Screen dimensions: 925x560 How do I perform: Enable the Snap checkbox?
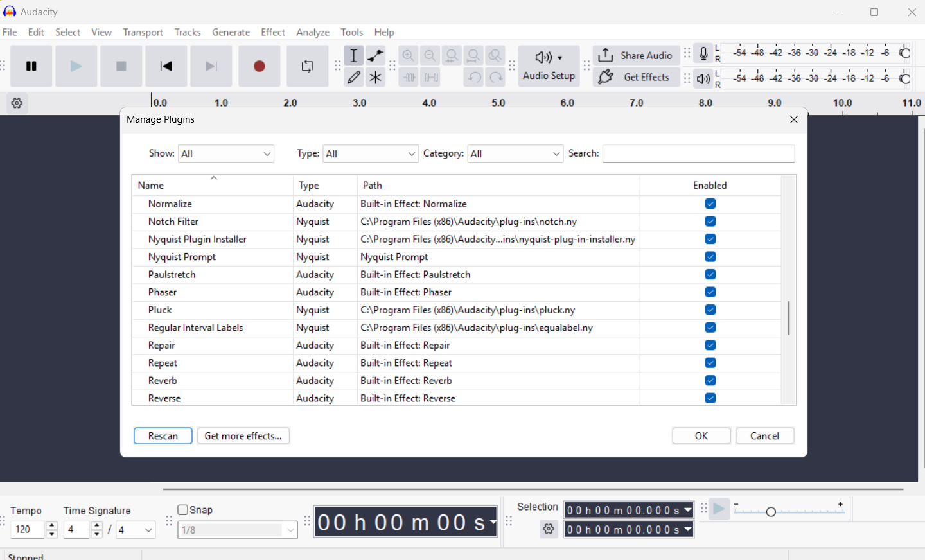click(x=183, y=510)
